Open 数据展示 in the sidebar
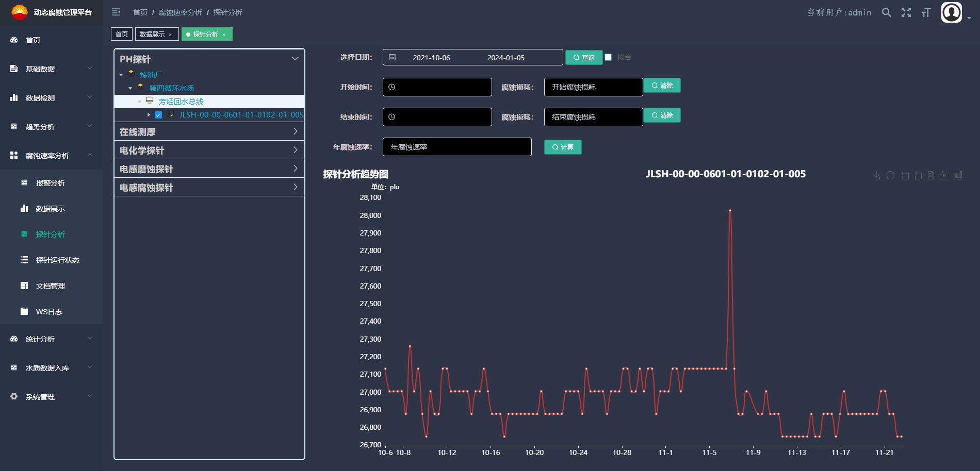 [52, 208]
